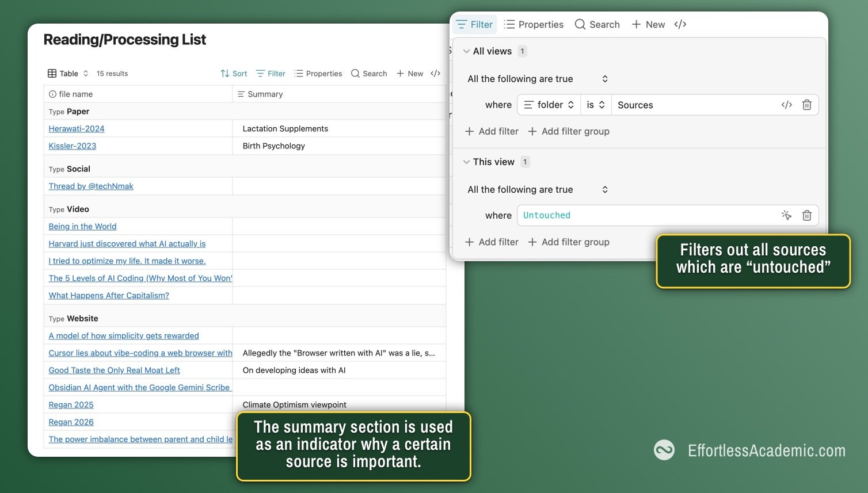Click Sort in the list toolbar
This screenshot has height=493, width=868.
click(234, 74)
